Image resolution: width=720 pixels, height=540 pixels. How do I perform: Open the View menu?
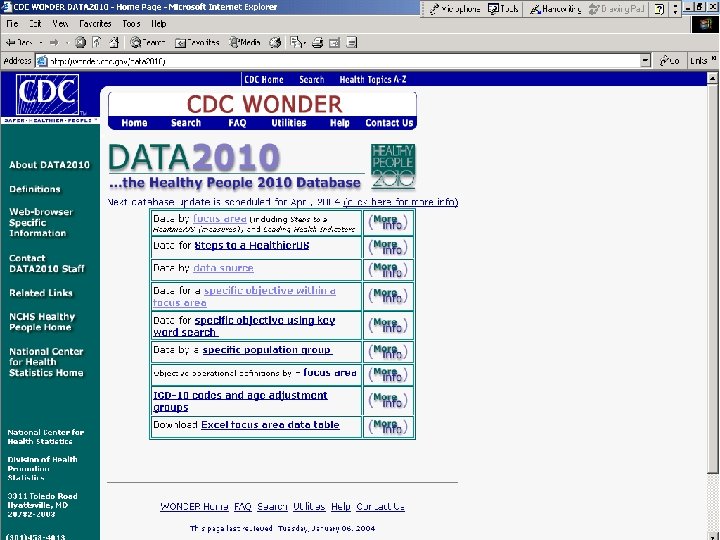(60, 24)
